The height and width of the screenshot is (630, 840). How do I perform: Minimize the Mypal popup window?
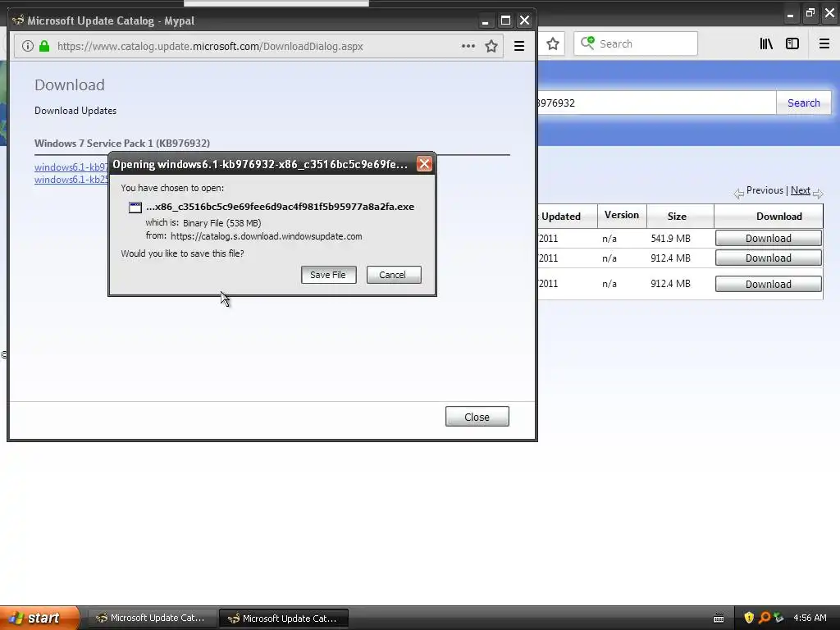[x=486, y=21]
